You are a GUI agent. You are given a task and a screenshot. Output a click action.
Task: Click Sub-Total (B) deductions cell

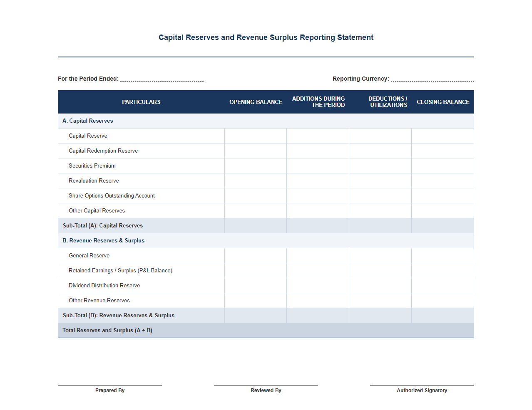(x=380, y=316)
